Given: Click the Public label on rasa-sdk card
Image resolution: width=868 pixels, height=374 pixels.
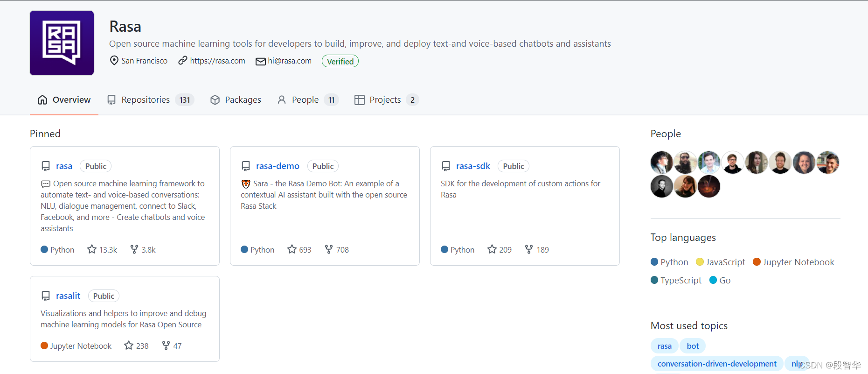Looking at the screenshot, I should (514, 166).
